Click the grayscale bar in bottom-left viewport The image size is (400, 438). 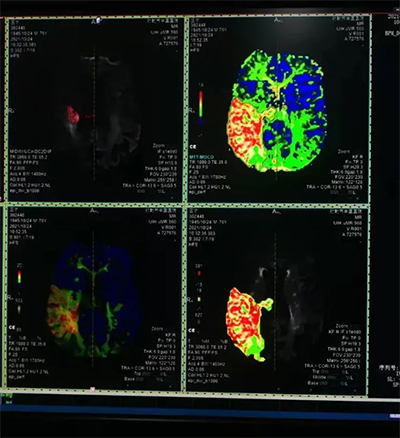click(19, 310)
